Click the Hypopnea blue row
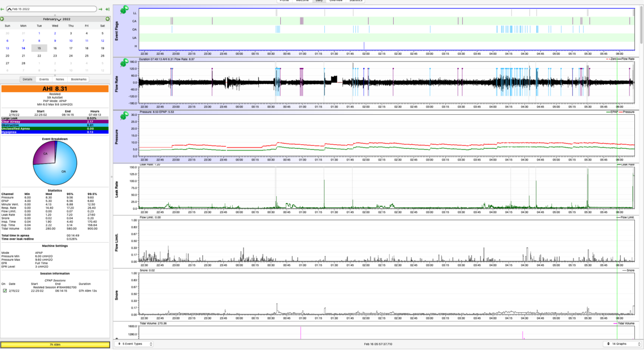The width and height of the screenshot is (644, 350). [55, 132]
